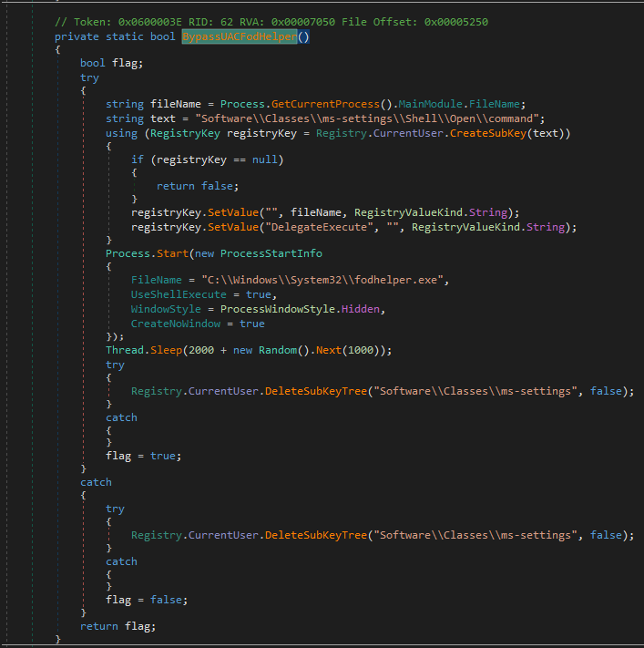
Task: Click SetValue on the DelegateExecute line
Action: (x=233, y=227)
